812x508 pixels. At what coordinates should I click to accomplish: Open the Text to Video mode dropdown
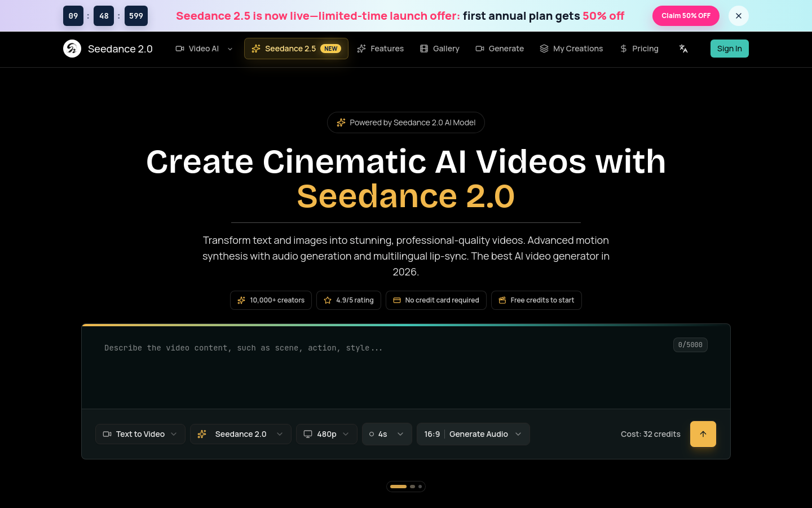140,434
